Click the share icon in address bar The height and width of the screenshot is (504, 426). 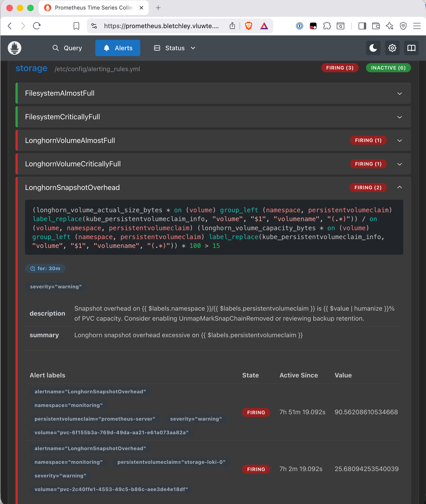(232, 26)
